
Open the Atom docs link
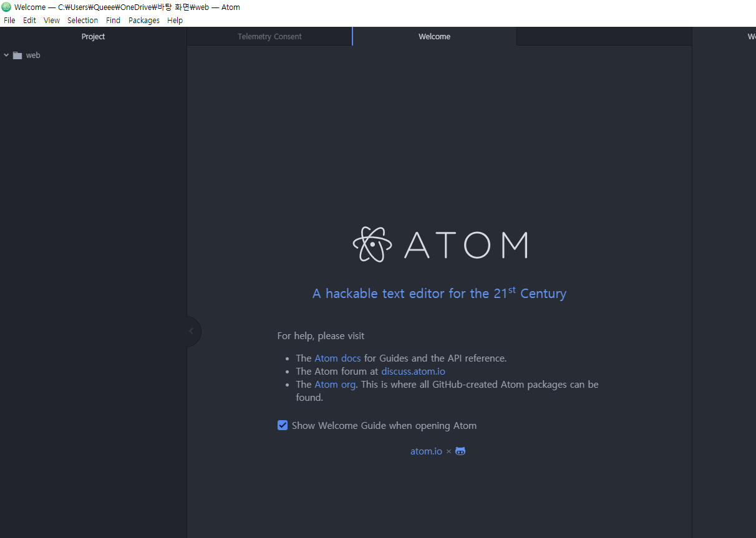click(x=337, y=358)
